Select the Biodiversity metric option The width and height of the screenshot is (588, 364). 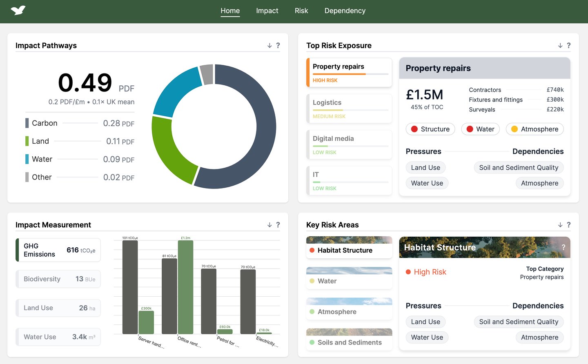coord(58,279)
